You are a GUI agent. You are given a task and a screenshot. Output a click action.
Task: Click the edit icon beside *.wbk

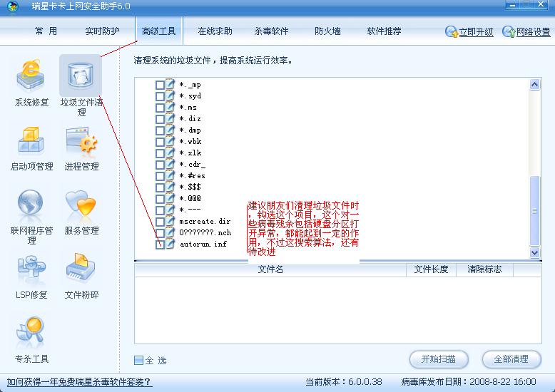pyautogui.click(x=170, y=141)
